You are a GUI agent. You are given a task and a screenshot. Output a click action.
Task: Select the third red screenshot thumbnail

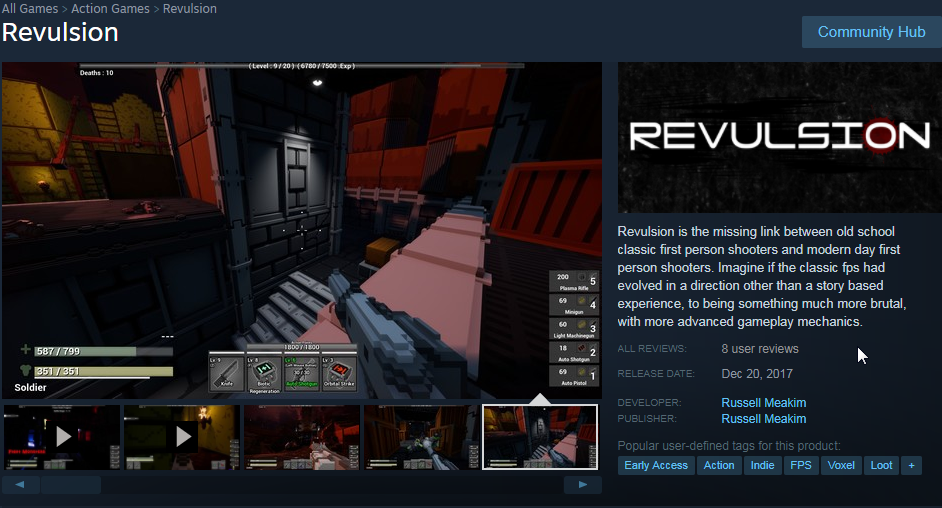[x=302, y=437]
